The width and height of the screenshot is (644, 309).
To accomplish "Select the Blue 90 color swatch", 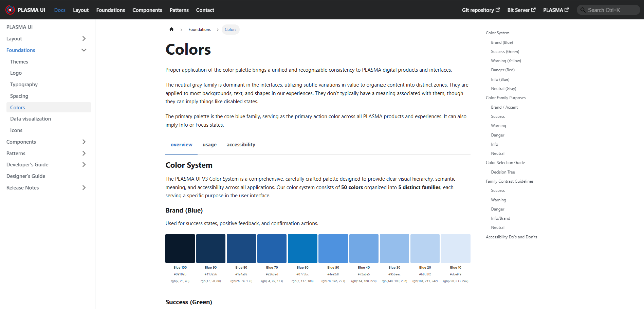I will point(211,249).
